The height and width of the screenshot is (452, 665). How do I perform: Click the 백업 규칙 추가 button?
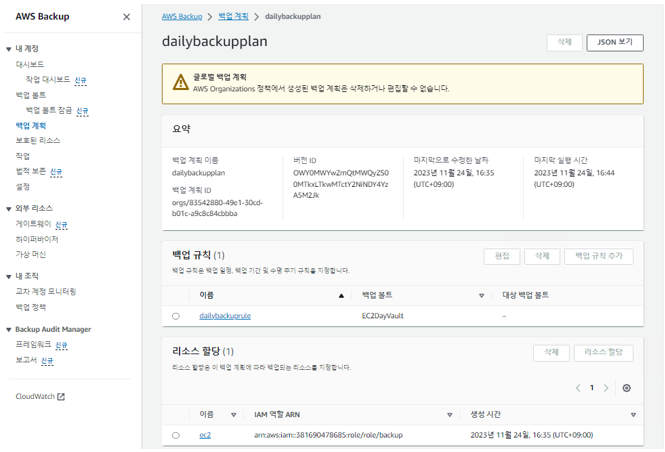[598, 256]
